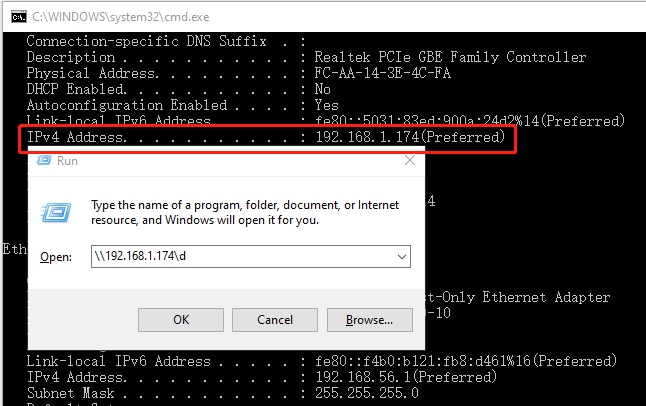The width and height of the screenshot is (646, 406).
Task: Click the large Run program icon
Action: coord(55,211)
